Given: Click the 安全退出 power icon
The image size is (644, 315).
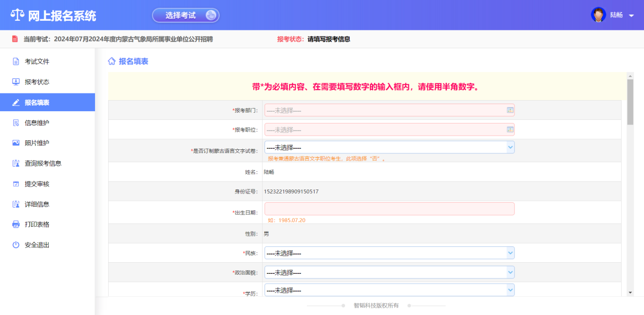Looking at the screenshot, I should (x=16, y=245).
